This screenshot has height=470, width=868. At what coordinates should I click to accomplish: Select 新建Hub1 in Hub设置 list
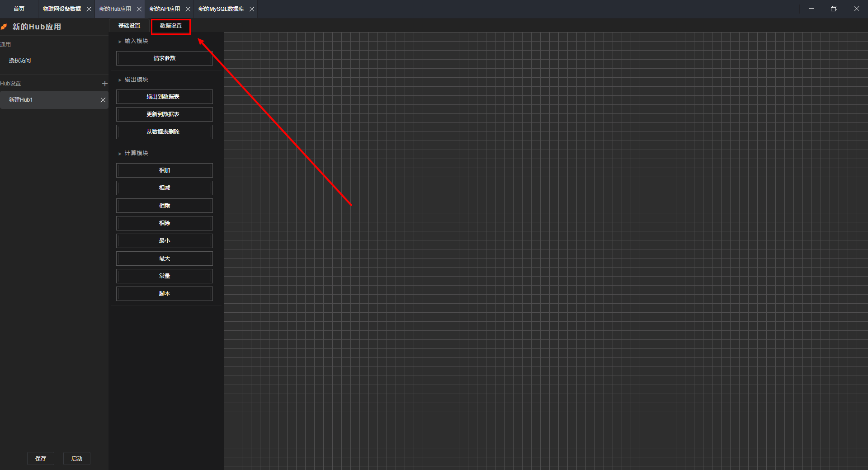pyautogui.click(x=54, y=100)
